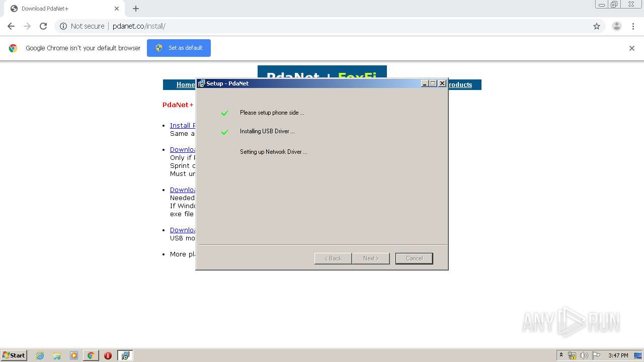Open the Chrome profile avatar
Viewport: 644px width, 362px height.
[617, 26]
